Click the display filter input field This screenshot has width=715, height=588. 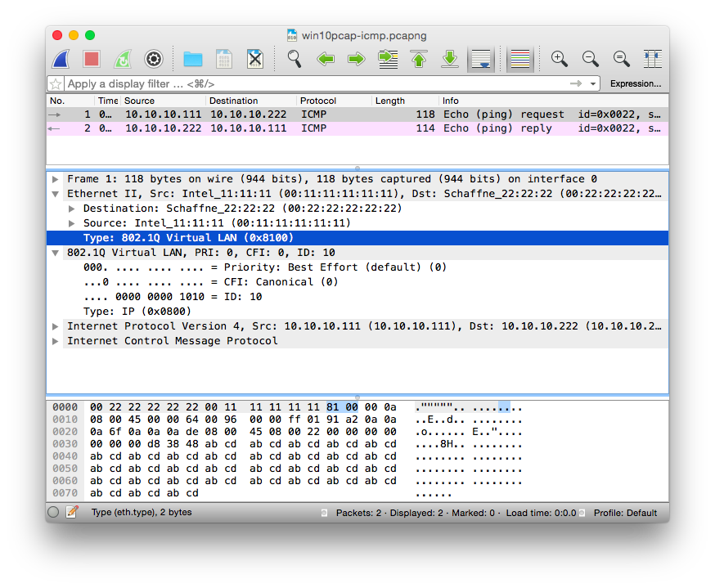pyautogui.click(x=317, y=84)
